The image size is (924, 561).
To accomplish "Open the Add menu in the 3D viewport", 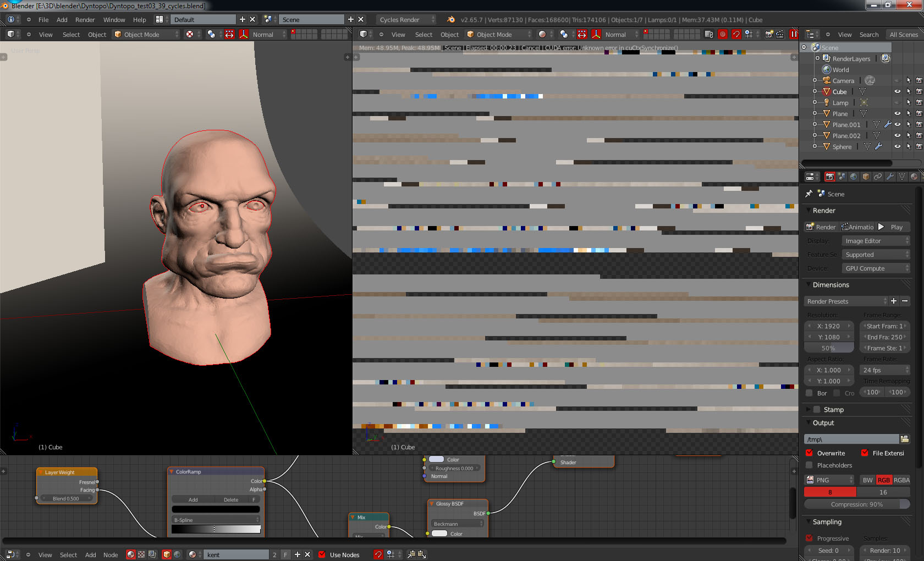I will [x=62, y=19].
